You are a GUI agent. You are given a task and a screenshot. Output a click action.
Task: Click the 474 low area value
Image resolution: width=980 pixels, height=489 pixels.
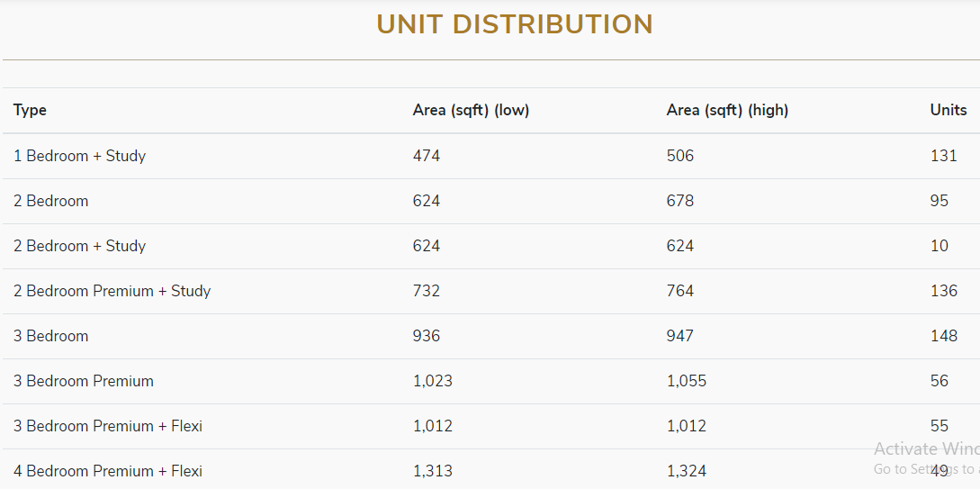tap(427, 156)
